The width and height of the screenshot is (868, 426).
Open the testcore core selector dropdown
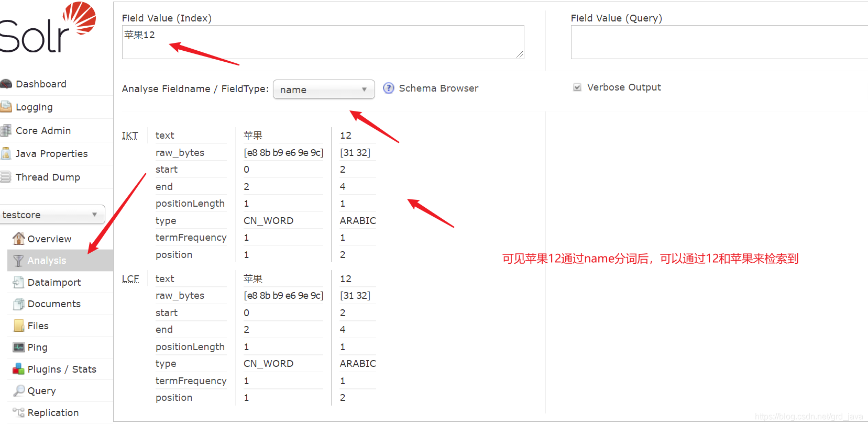[x=52, y=215]
